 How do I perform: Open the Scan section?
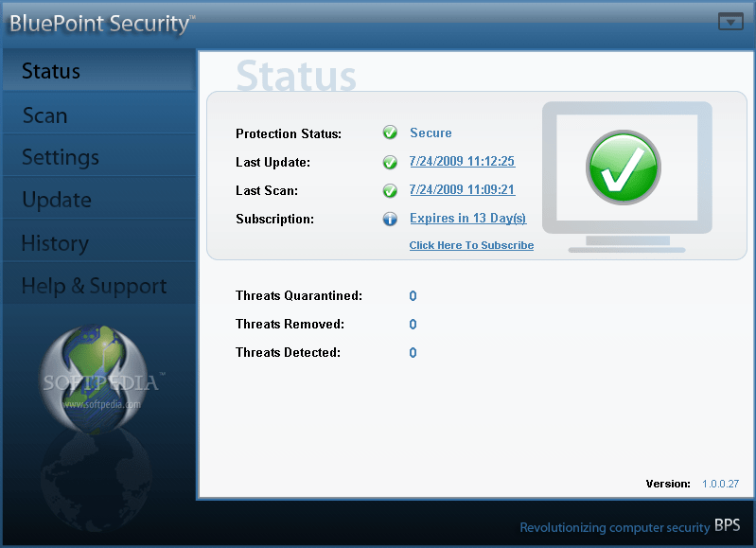click(99, 115)
